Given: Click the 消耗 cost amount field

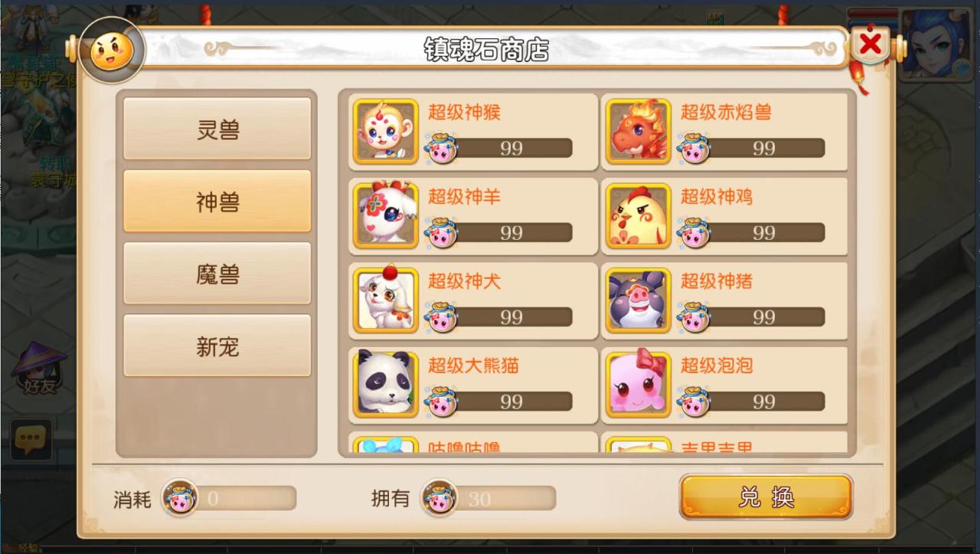Looking at the screenshot, I should click(x=230, y=498).
